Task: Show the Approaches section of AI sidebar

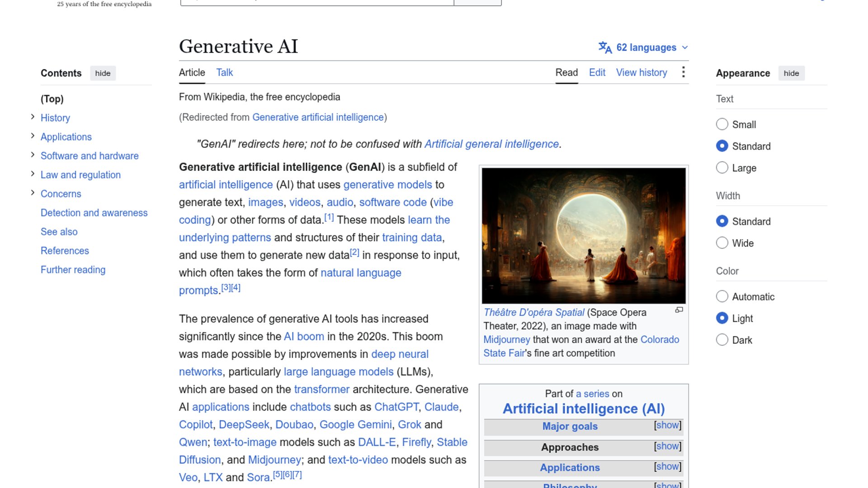Action: pyautogui.click(x=667, y=446)
